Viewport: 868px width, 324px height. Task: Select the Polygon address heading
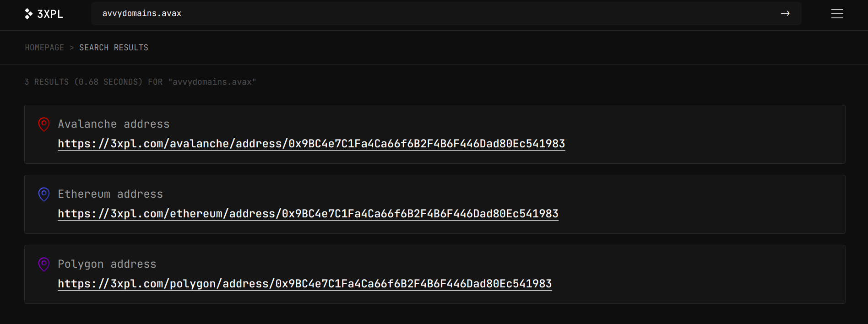coord(107,264)
